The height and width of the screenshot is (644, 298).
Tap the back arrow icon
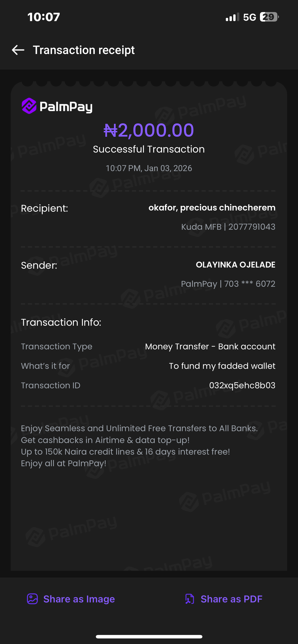tap(18, 50)
